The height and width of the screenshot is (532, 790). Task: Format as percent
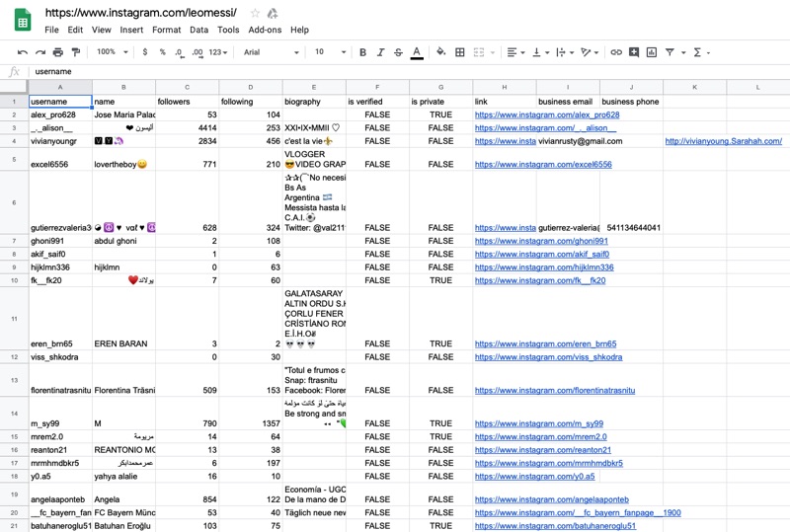[162, 52]
